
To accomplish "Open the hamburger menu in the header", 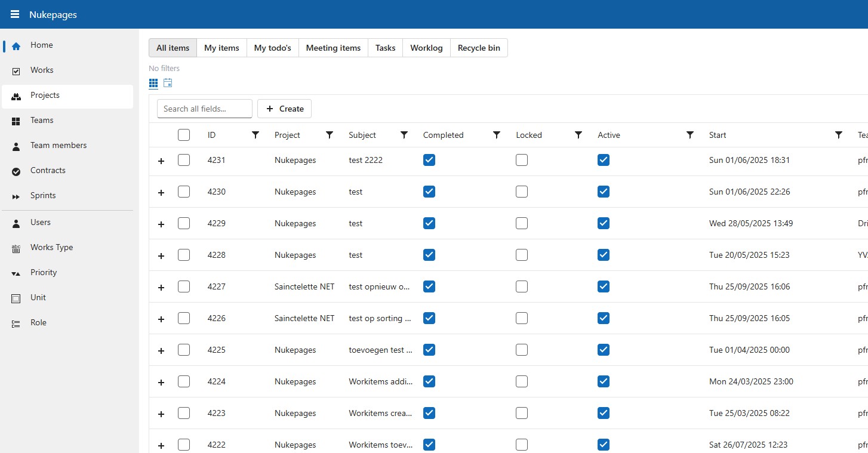I will [15, 14].
